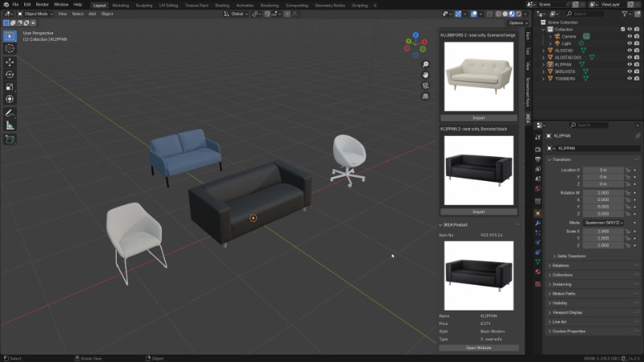The image size is (644, 362).
Task: Select the Add Cube tool
Action: [x=10, y=139]
